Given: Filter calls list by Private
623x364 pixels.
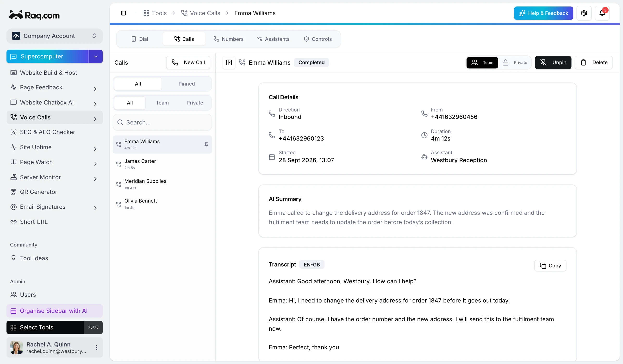Looking at the screenshot, I should point(195,103).
